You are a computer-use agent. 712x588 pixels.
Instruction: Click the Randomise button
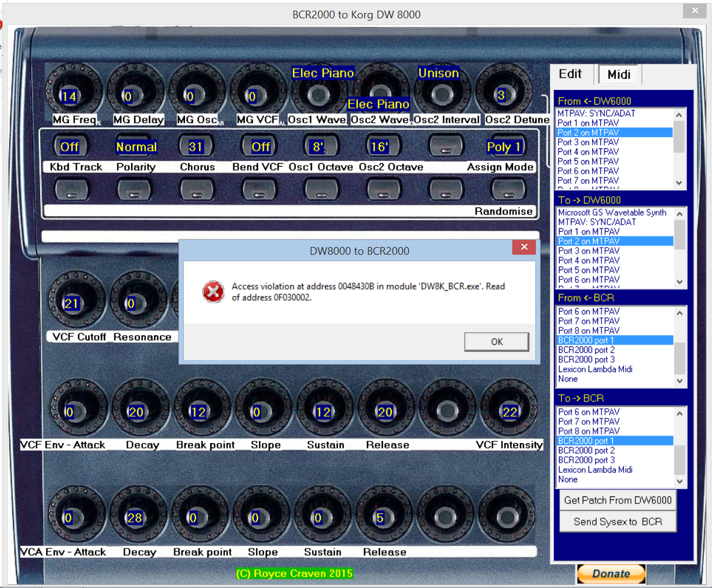coord(505,190)
